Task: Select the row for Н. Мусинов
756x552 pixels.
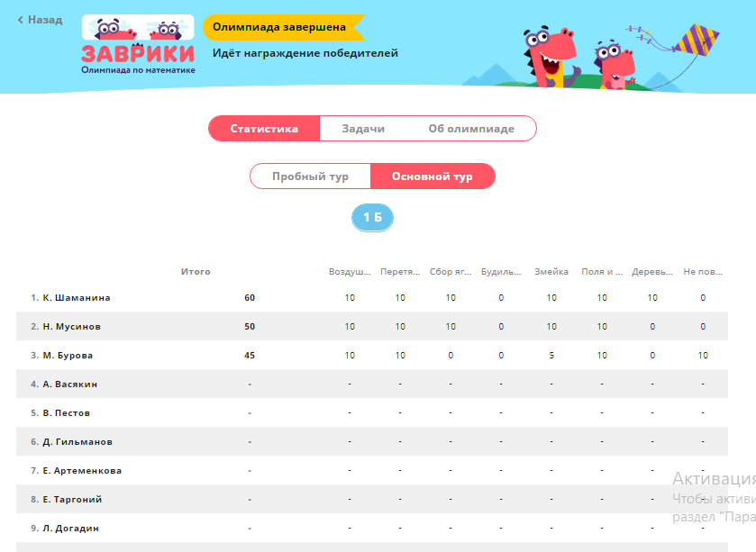Action: point(71,326)
